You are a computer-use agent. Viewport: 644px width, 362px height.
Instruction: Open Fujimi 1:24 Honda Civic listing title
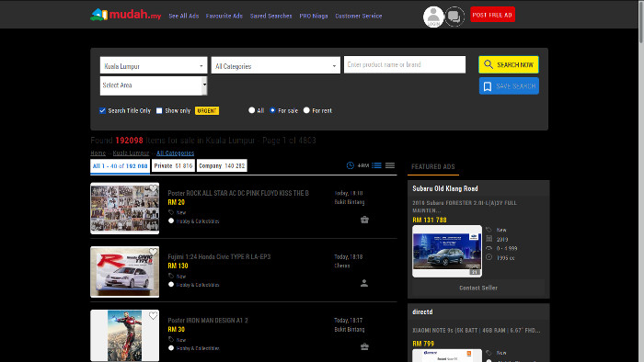219,256
